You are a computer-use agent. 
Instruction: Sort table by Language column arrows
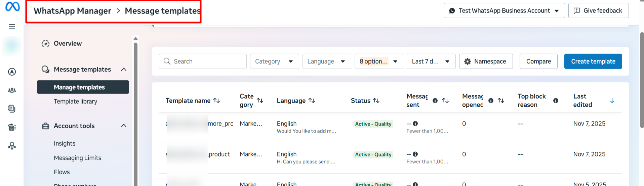point(312,101)
